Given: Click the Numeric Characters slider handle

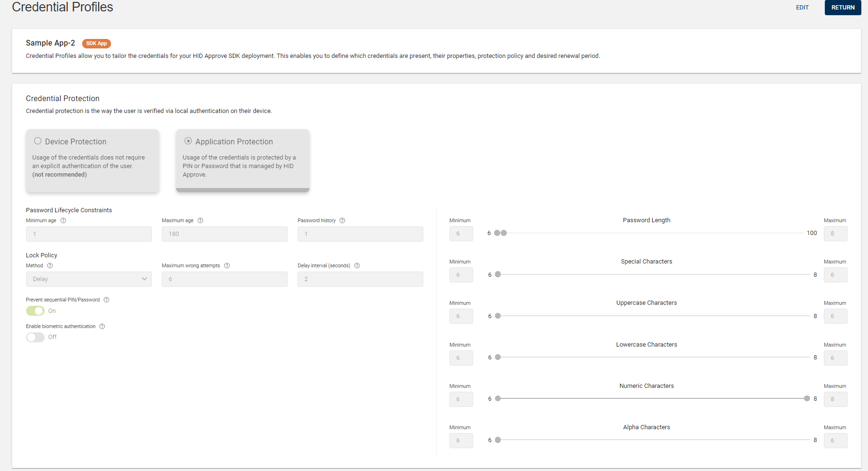Looking at the screenshot, I should [807, 399].
